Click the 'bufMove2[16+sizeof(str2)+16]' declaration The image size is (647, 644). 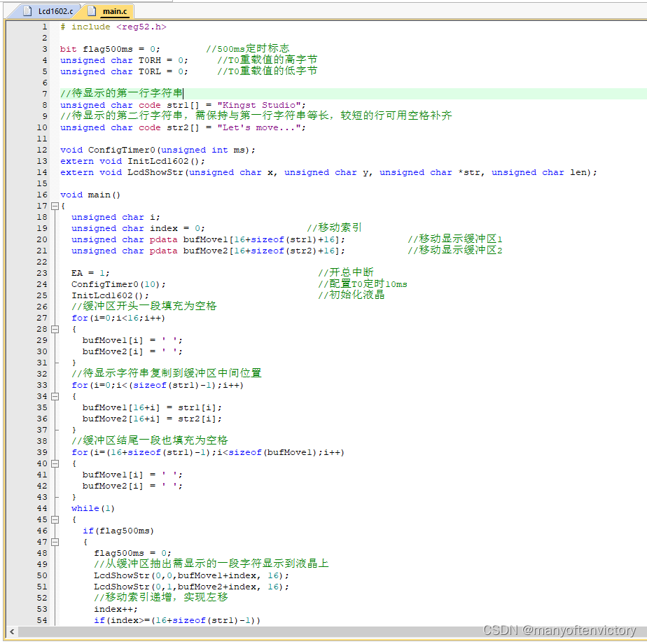208,251
